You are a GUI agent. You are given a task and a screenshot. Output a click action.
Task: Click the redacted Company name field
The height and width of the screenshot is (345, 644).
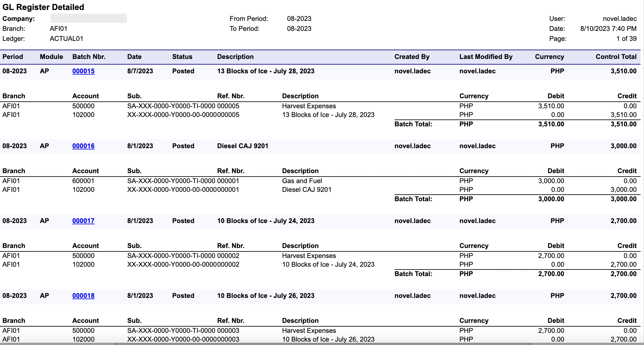(x=88, y=18)
